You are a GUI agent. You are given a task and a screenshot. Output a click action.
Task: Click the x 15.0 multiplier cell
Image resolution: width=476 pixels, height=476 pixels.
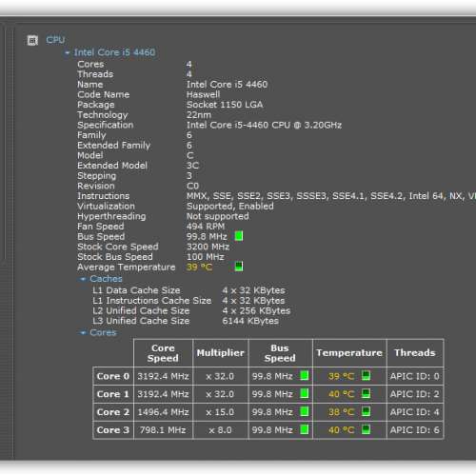tap(221, 412)
